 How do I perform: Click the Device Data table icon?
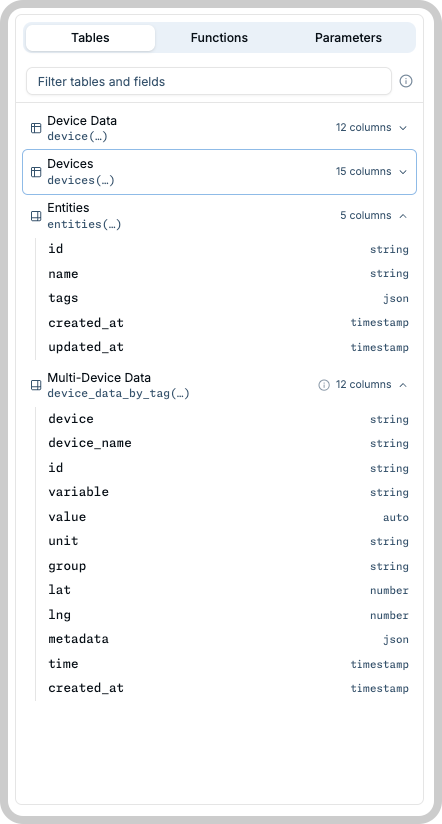(x=36, y=128)
